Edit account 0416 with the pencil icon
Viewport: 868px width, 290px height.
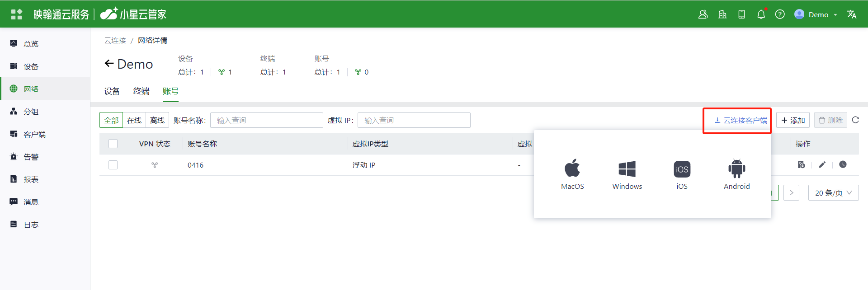[x=822, y=165]
